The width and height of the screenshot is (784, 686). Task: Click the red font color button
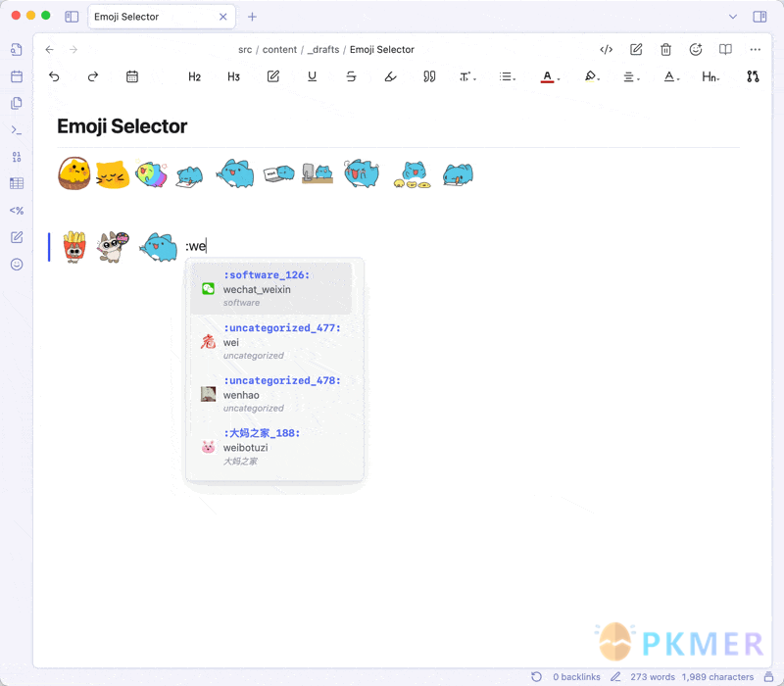[x=548, y=76]
